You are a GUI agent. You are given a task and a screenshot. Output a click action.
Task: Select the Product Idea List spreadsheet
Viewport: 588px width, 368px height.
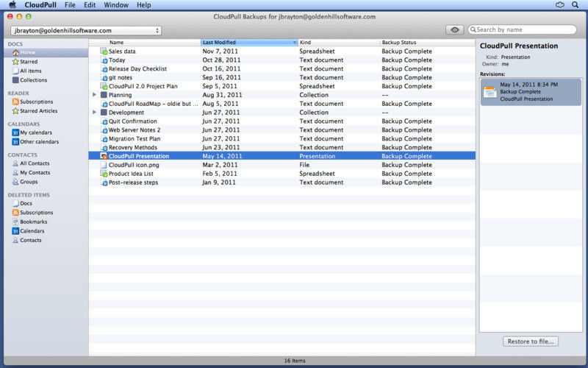(x=282, y=174)
